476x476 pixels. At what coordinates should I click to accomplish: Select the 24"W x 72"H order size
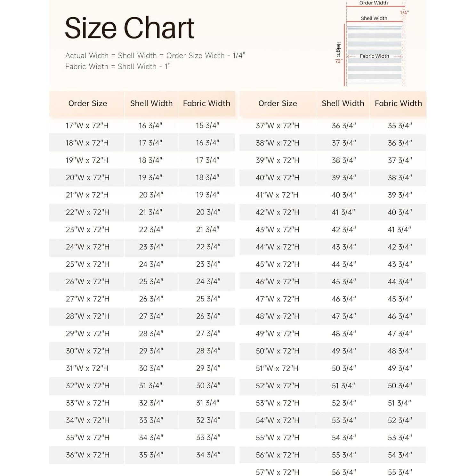pyautogui.click(x=87, y=247)
